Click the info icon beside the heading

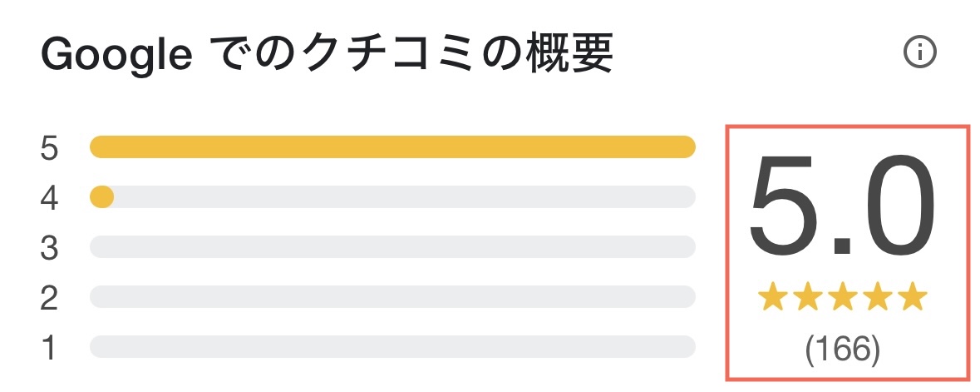click(x=919, y=53)
